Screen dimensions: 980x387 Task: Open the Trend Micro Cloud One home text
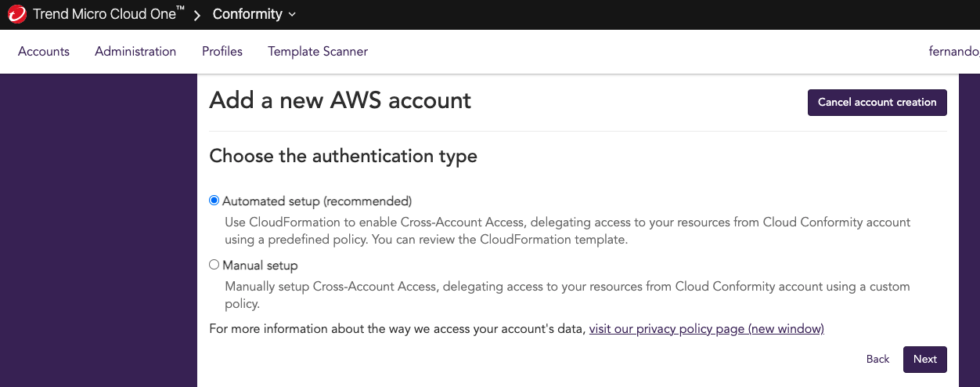pos(109,14)
